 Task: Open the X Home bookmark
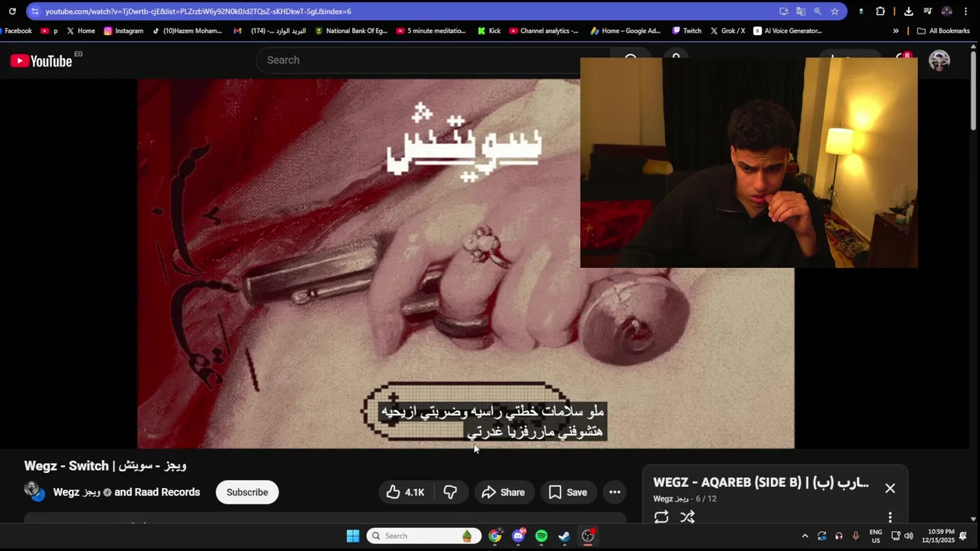click(80, 31)
